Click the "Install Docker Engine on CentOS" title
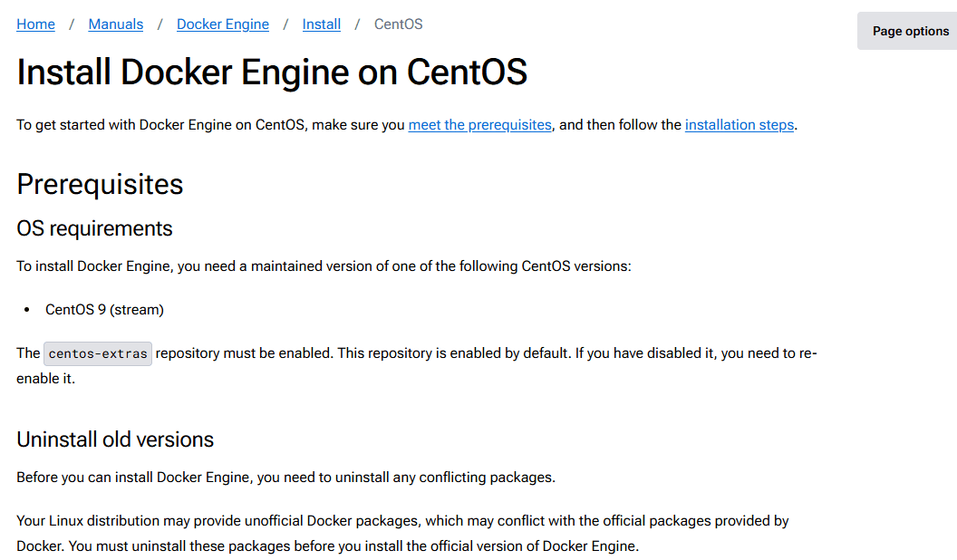The width and height of the screenshot is (957, 560). pos(272,72)
